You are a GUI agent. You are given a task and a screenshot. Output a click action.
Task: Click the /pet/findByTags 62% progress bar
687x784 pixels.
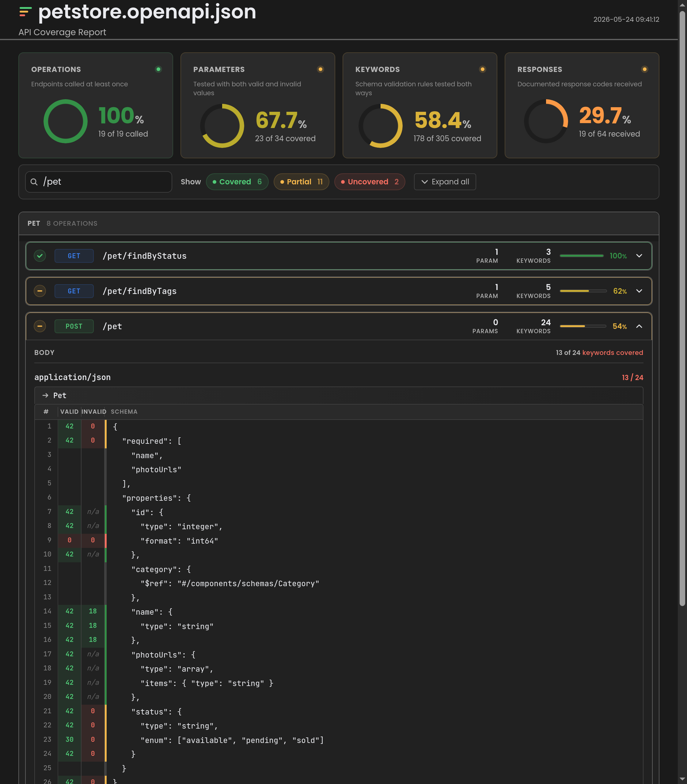(583, 291)
